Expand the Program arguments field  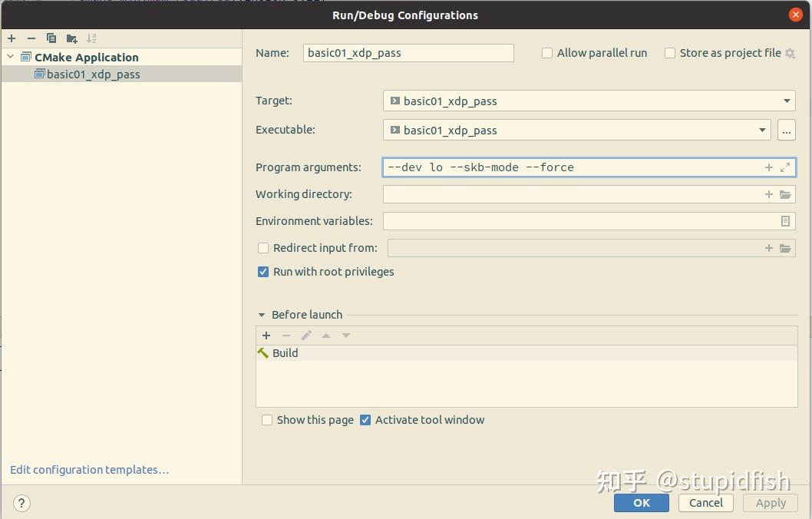pyautogui.click(x=785, y=167)
